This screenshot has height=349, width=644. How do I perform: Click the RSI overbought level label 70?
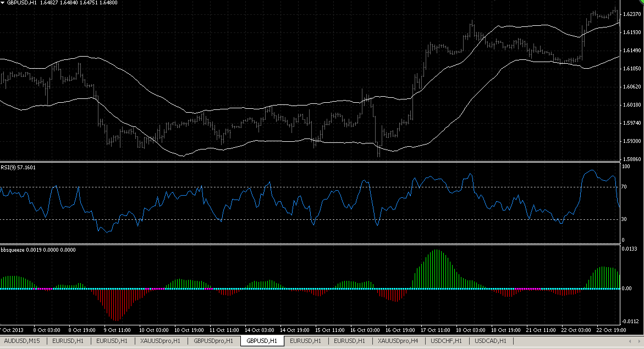[624, 187]
